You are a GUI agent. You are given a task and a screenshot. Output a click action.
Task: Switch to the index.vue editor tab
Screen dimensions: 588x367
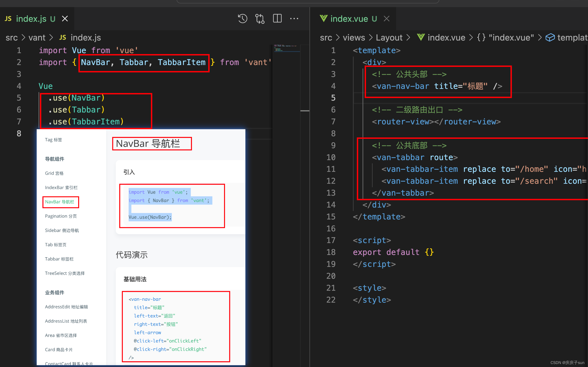tap(349, 19)
